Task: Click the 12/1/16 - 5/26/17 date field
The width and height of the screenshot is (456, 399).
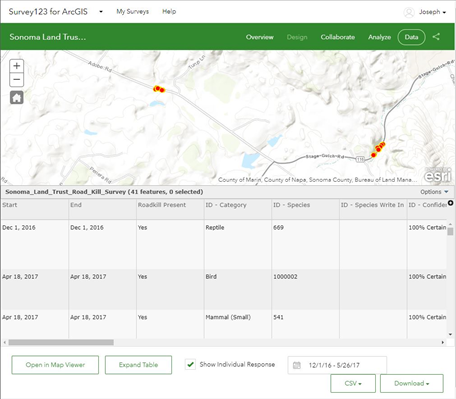Action: point(337,365)
